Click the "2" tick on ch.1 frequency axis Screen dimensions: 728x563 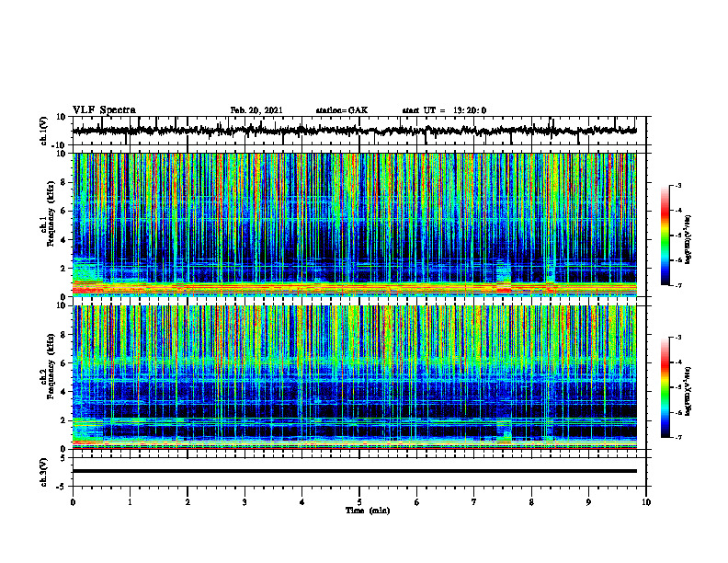(x=63, y=268)
